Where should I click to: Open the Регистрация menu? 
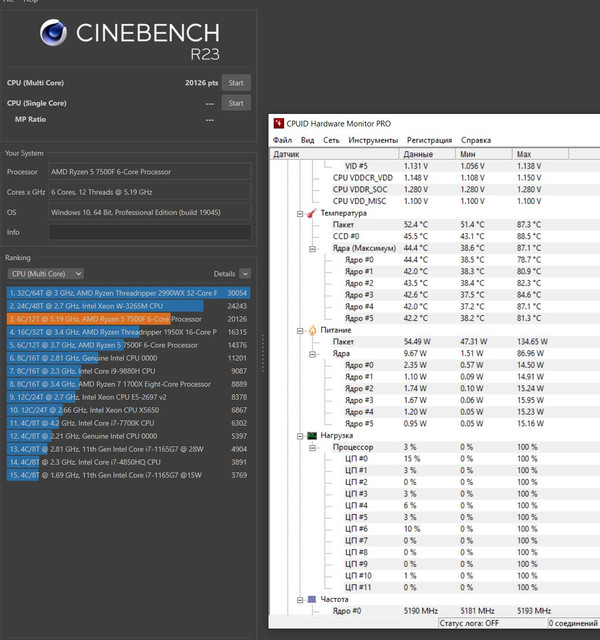429,140
